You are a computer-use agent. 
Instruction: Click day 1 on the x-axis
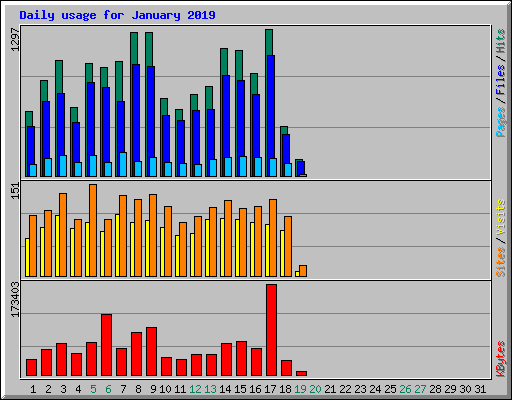coord(33,389)
